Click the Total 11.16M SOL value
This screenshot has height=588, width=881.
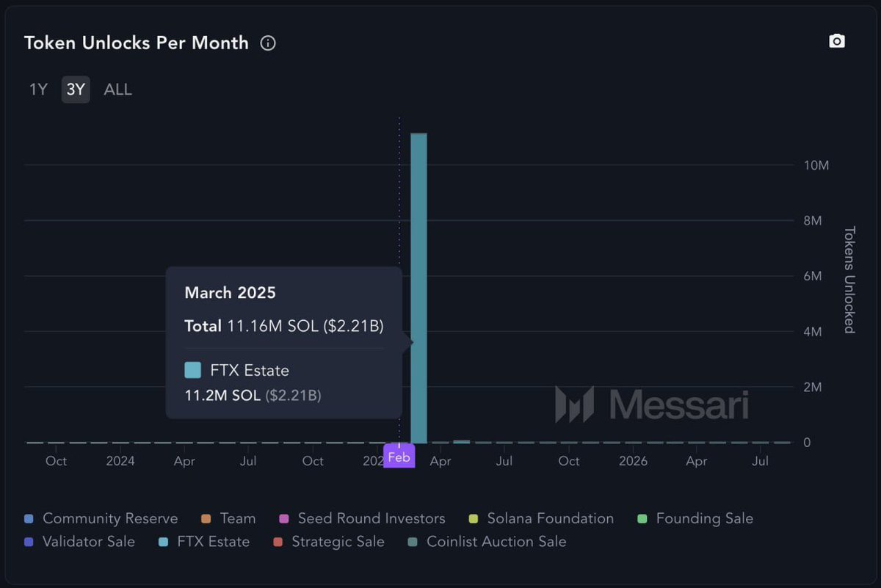click(x=283, y=326)
